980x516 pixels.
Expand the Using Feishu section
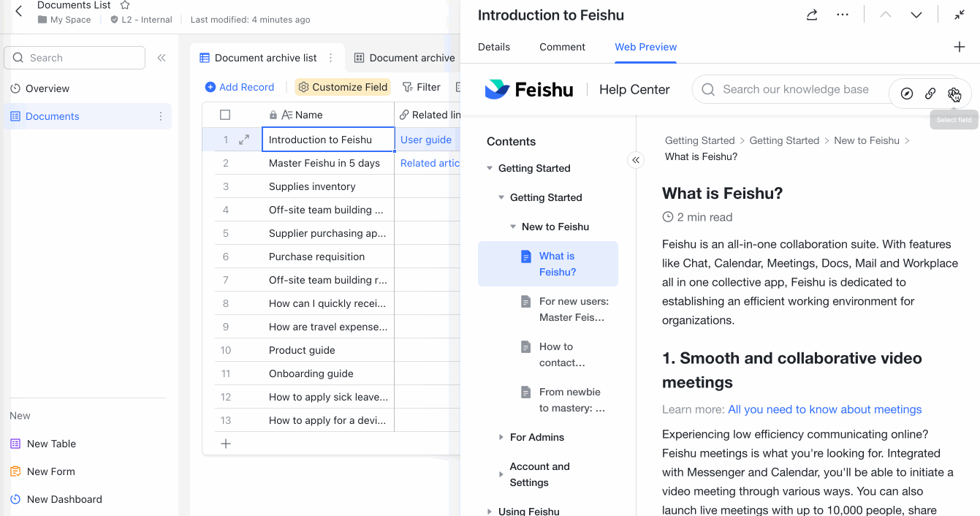click(x=489, y=511)
